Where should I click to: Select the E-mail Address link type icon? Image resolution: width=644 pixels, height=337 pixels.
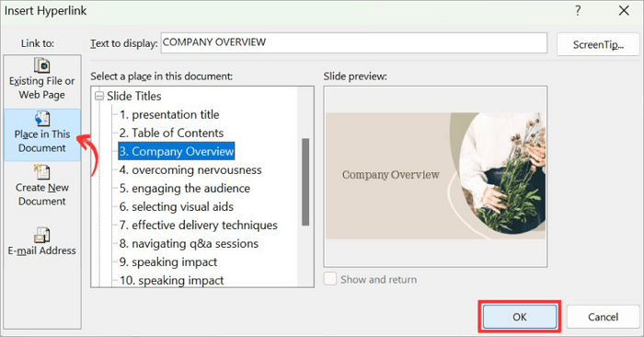pyautogui.click(x=42, y=235)
